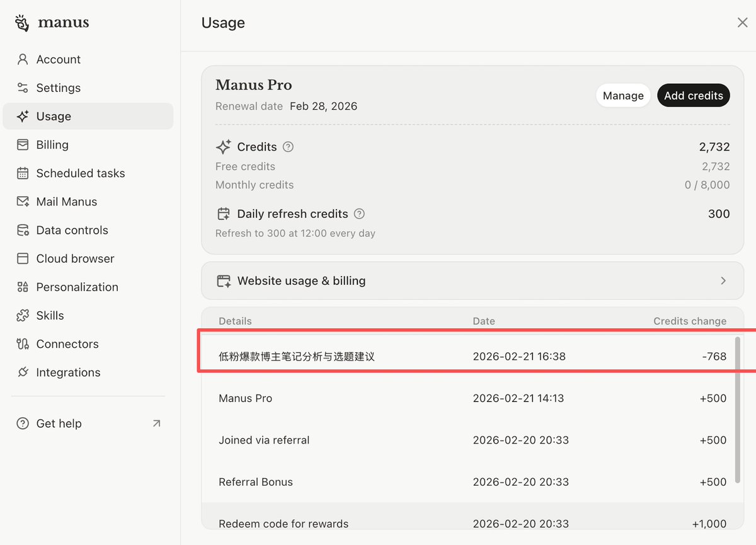Click the Free credits label
Screen dimensions: 756x545
coord(245,166)
